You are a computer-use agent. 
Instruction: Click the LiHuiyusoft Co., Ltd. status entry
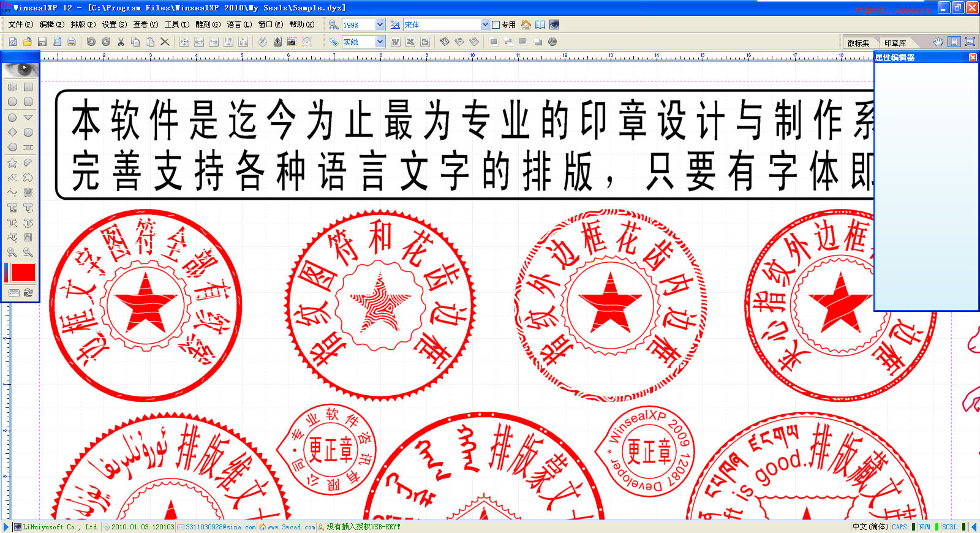[60, 527]
